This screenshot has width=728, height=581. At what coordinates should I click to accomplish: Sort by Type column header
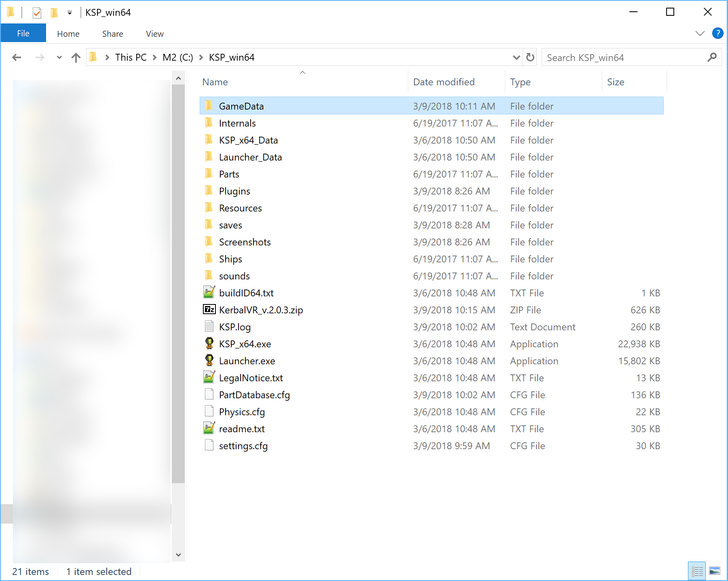point(553,82)
